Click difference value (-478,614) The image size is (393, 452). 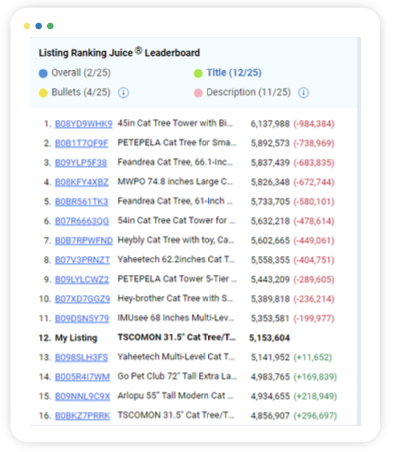[x=314, y=221]
